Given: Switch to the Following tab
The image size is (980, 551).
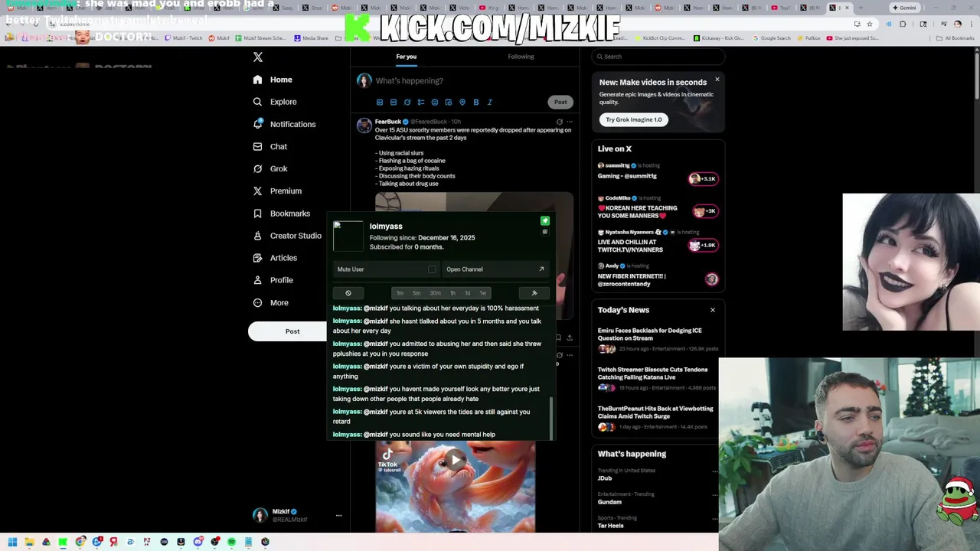Looking at the screenshot, I should click(521, 57).
